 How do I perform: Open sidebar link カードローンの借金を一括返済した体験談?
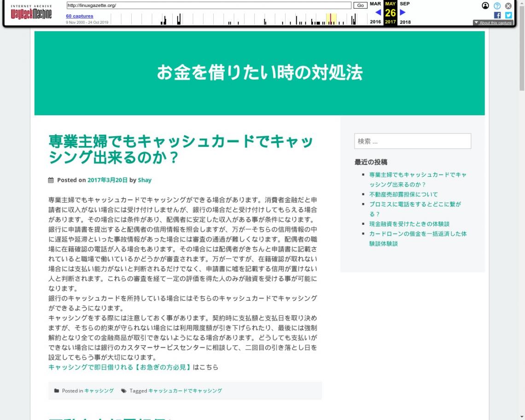[418, 239]
